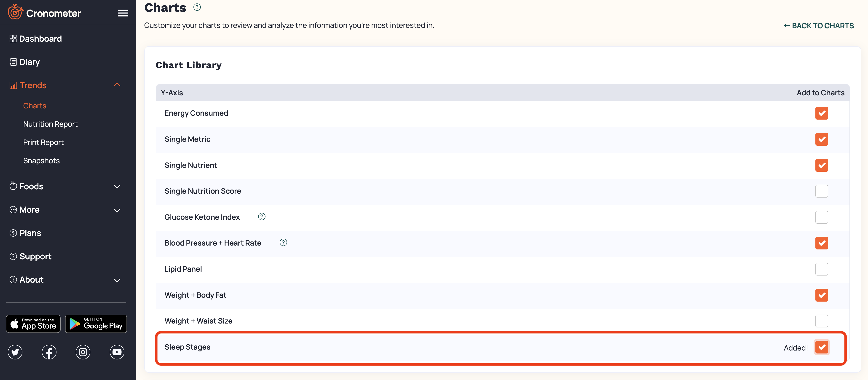The height and width of the screenshot is (380, 868).
Task: Uncheck the Sleep Stages checkbox
Action: [822, 347]
